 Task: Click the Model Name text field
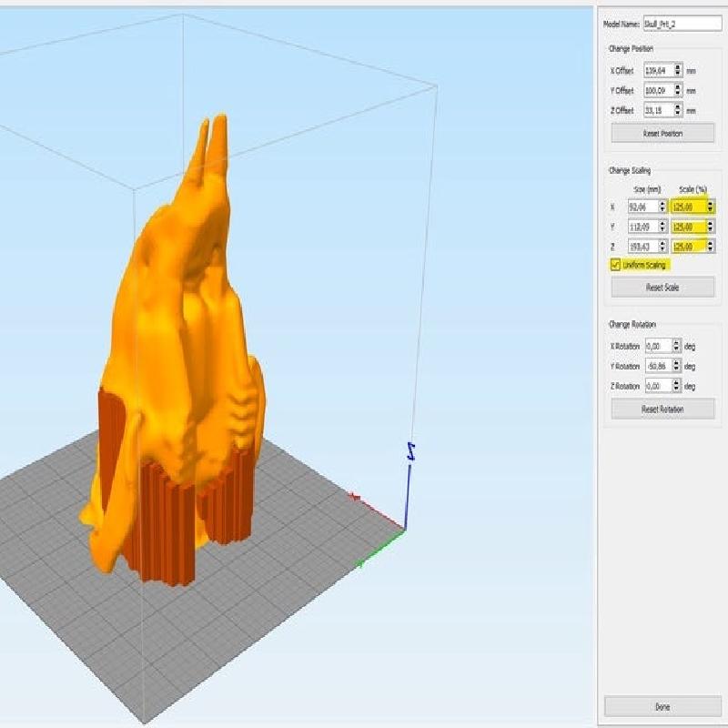682,24
